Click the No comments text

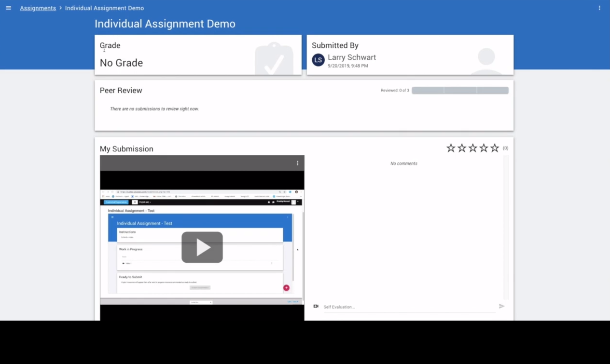404,163
